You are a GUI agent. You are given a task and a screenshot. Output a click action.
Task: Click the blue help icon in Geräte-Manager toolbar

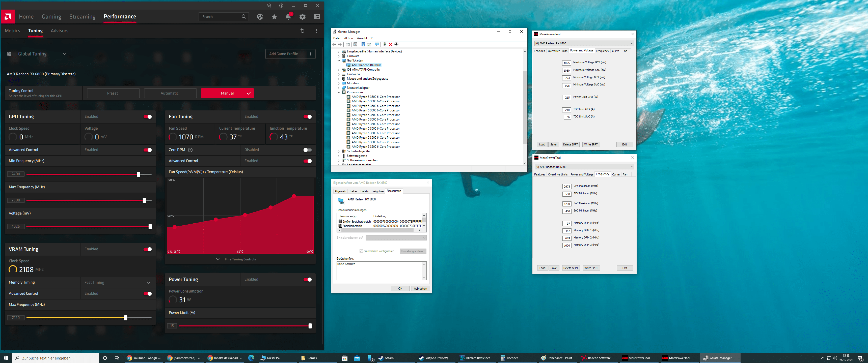tap(363, 44)
